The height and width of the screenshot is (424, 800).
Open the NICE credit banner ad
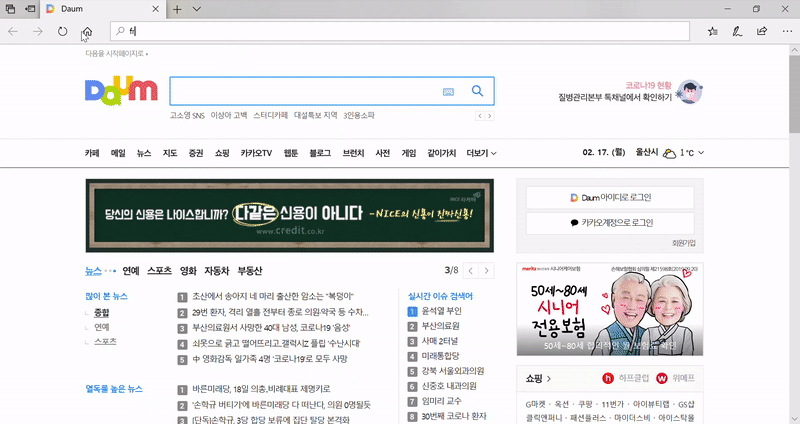coord(290,215)
